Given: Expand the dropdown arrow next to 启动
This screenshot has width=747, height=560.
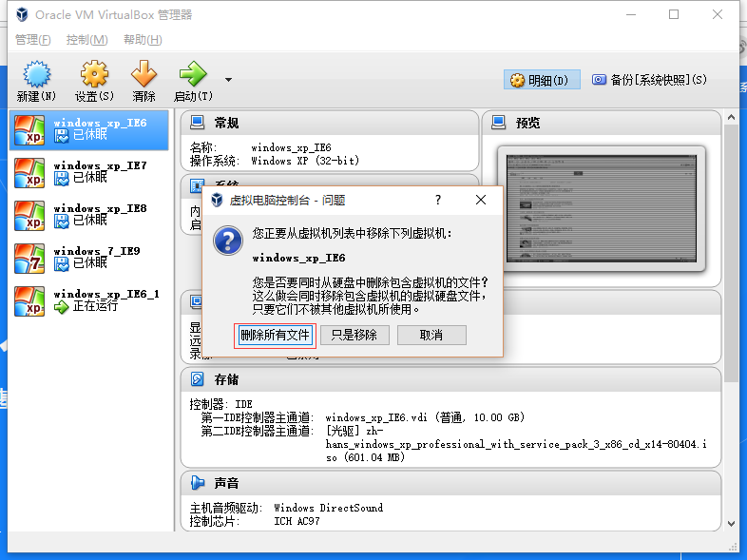Looking at the screenshot, I should [229, 80].
